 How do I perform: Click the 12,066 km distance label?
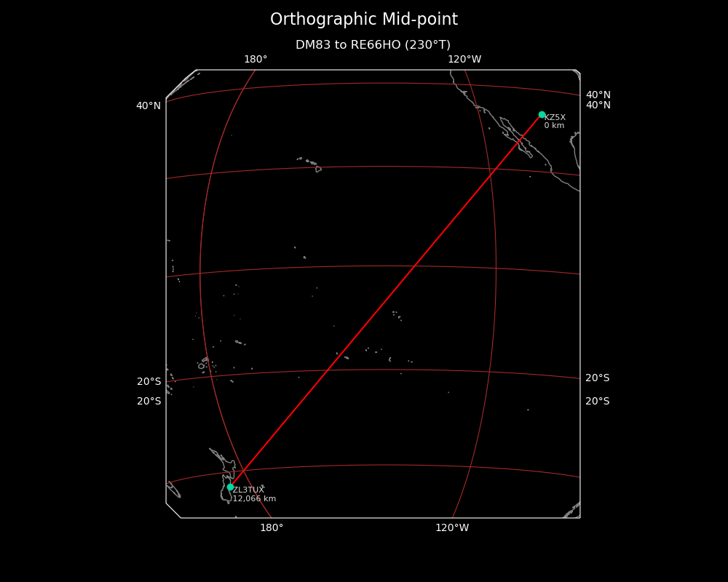click(254, 498)
